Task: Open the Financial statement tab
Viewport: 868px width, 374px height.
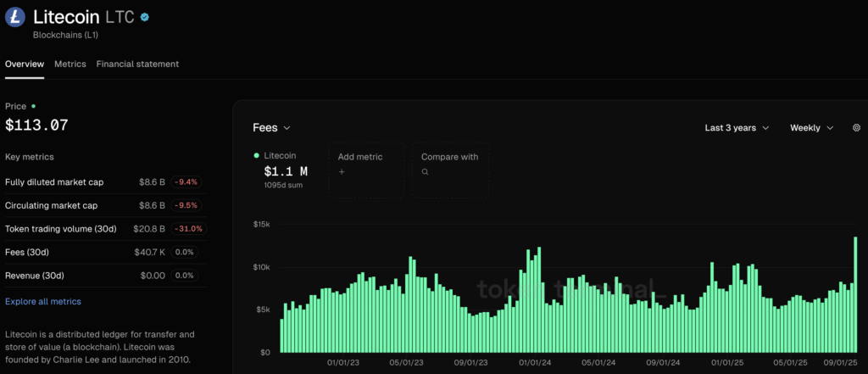Action: (137, 64)
